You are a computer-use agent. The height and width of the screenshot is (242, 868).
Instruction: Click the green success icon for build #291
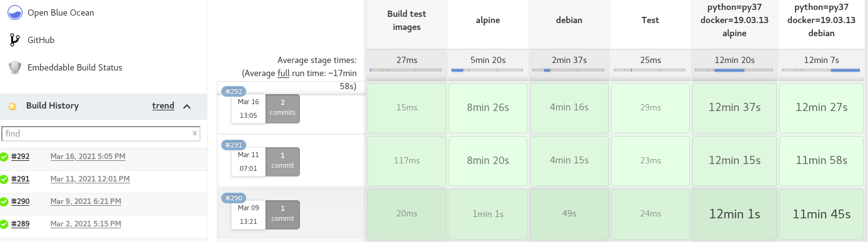click(4, 179)
